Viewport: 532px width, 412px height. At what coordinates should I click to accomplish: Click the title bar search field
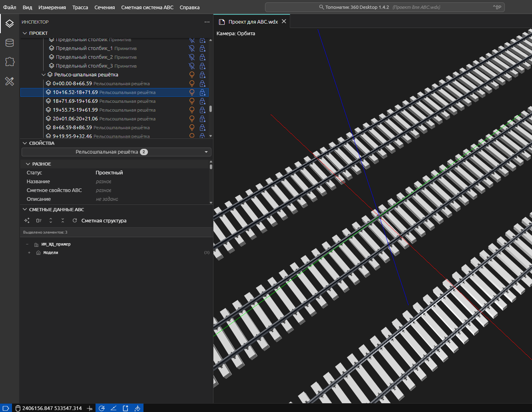(x=385, y=7)
